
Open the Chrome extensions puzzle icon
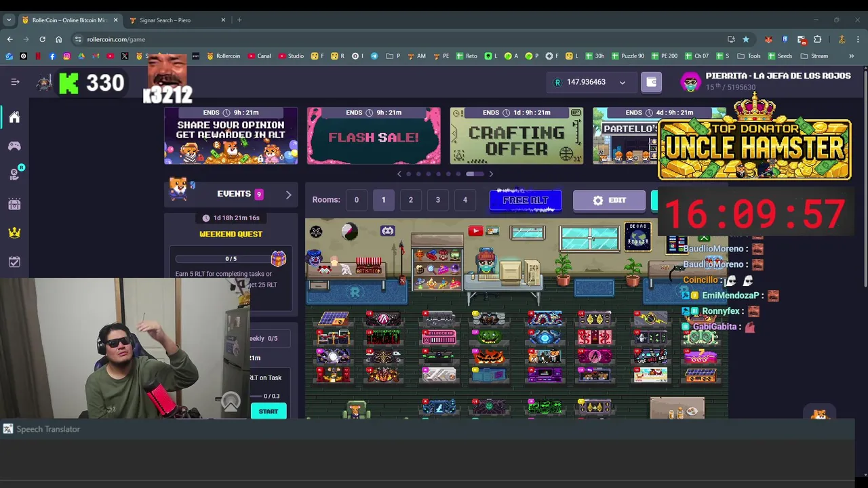click(817, 39)
